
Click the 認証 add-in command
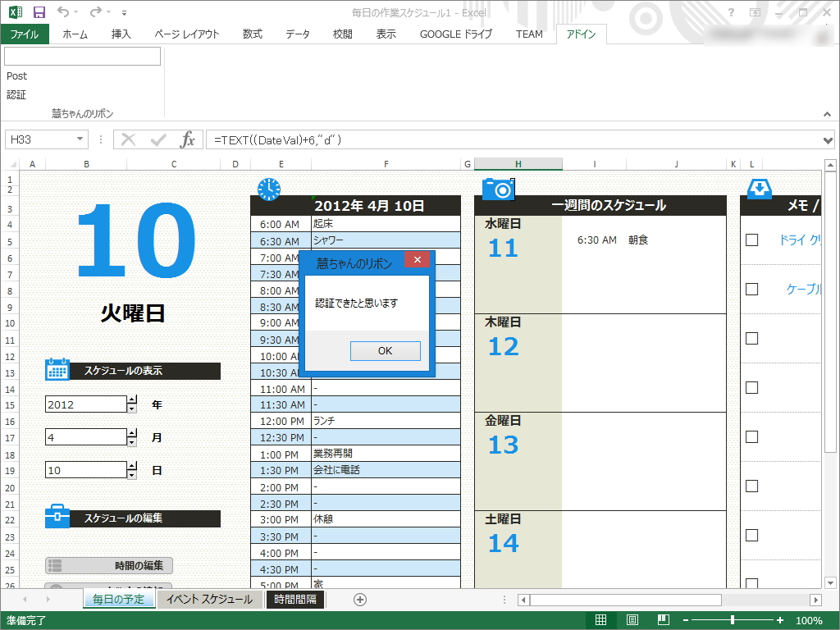[x=16, y=95]
